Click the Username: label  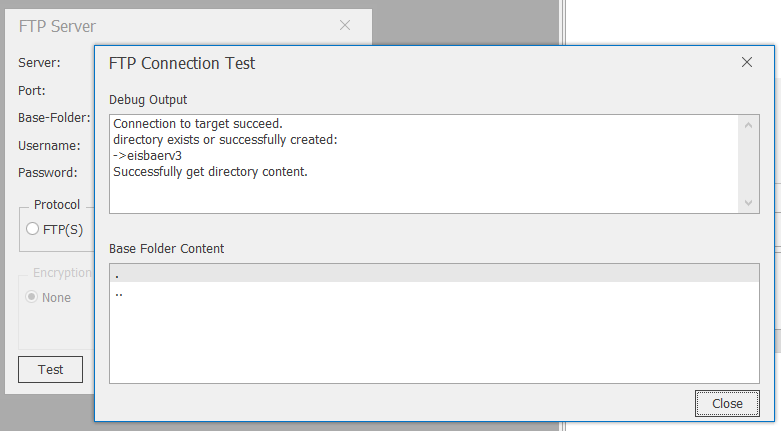point(49,145)
